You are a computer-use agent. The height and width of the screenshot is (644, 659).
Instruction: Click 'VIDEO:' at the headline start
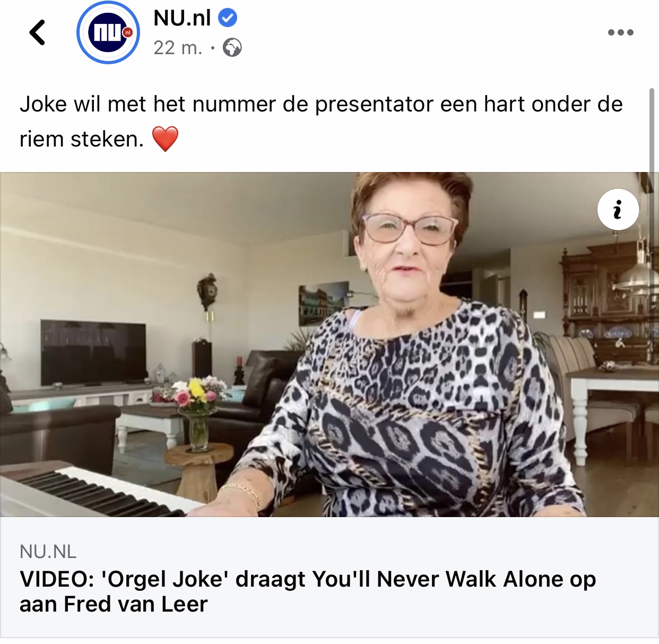click(57, 579)
